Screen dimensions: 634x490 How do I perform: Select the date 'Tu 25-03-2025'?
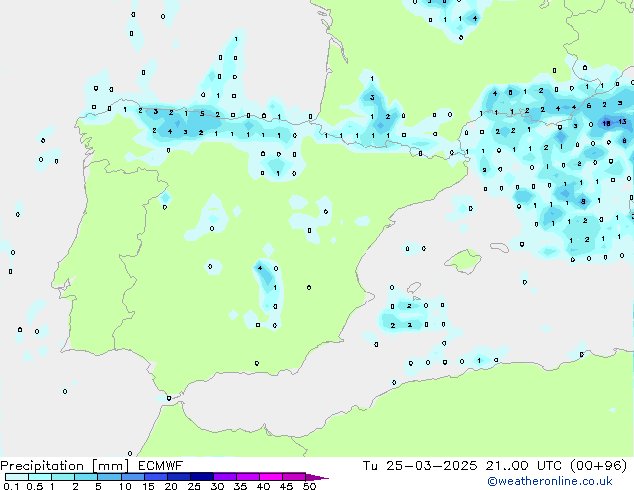tap(420, 466)
